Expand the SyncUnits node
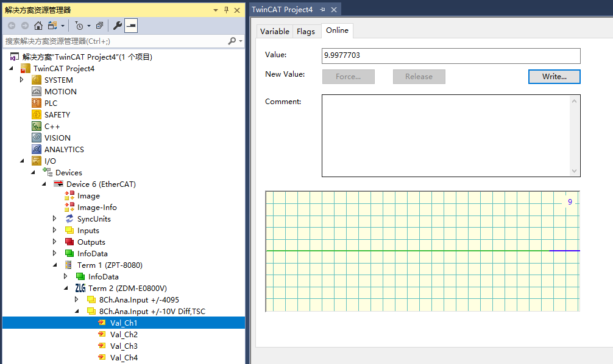Image resolution: width=613 pixels, height=364 pixels. (55, 219)
